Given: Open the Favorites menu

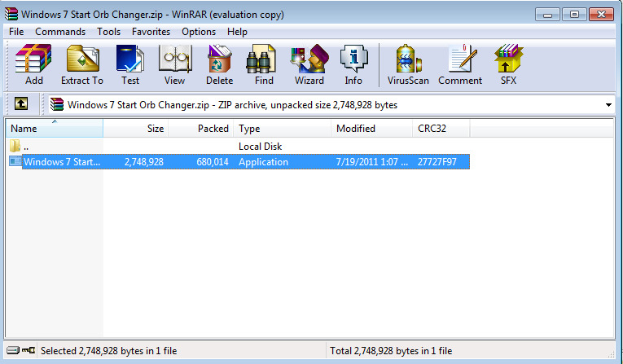Looking at the screenshot, I should [x=151, y=32].
